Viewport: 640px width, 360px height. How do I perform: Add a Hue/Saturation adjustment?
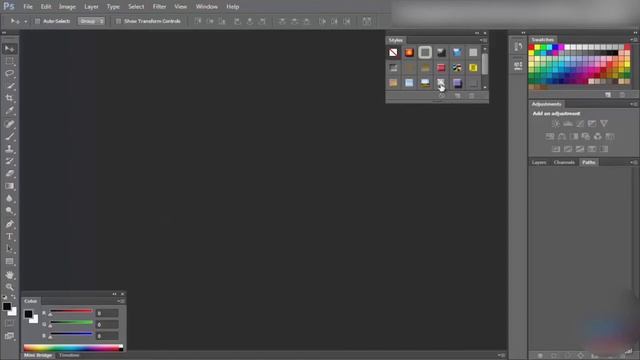tap(550, 136)
